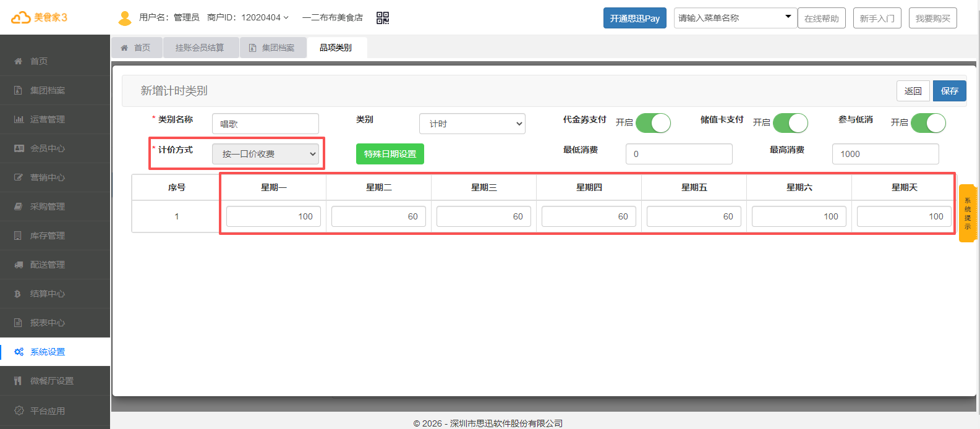Open the orange 系统提示 side panel
Screen dimensions: 980x429
968,213
